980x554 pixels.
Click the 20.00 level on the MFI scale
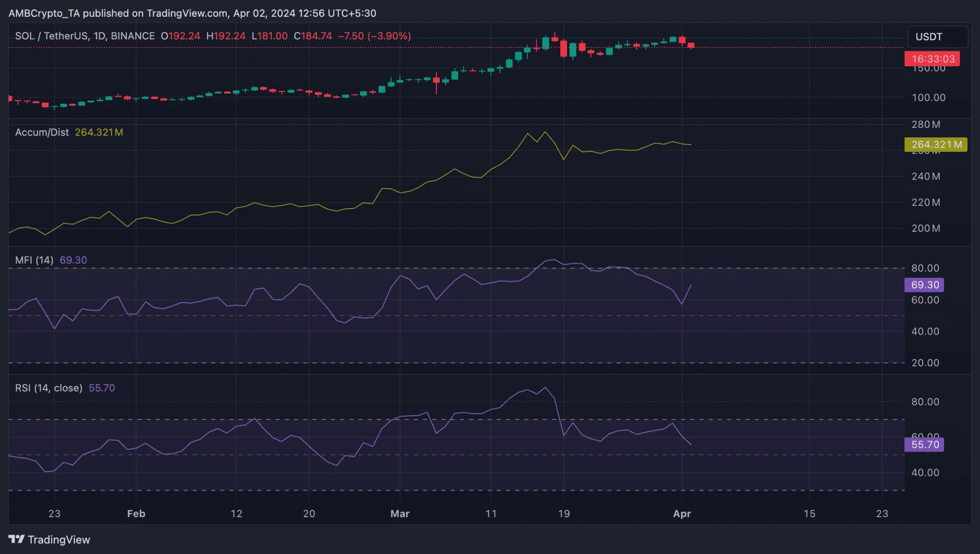(x=925, y=363)
